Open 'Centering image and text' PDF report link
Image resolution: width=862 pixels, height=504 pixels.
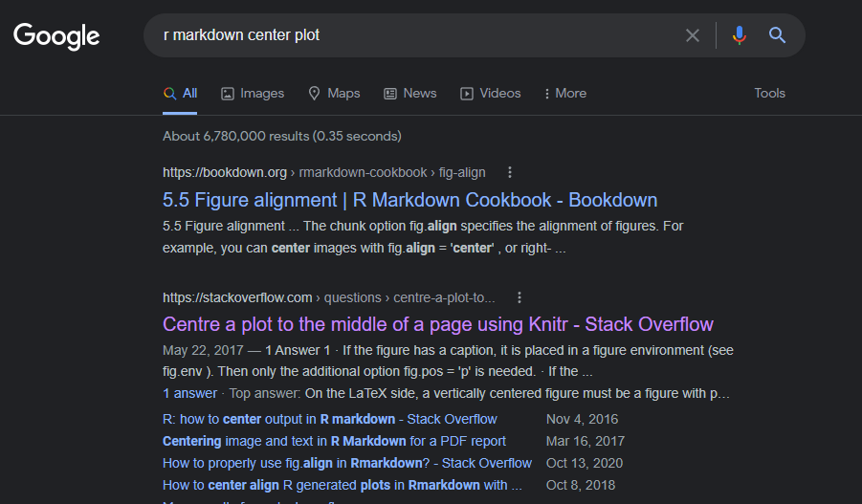(334, 441)
